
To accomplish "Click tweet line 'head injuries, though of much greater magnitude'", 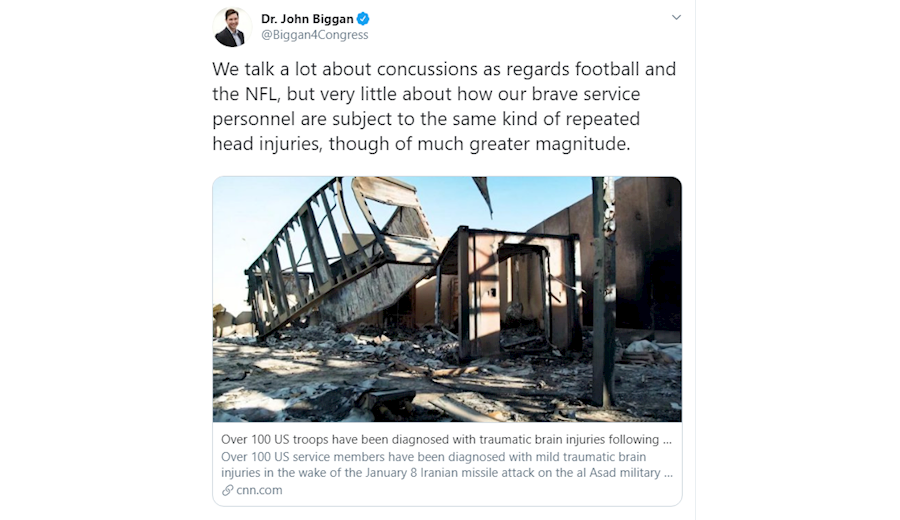I will pyautogui.click(x=421, y=143).
